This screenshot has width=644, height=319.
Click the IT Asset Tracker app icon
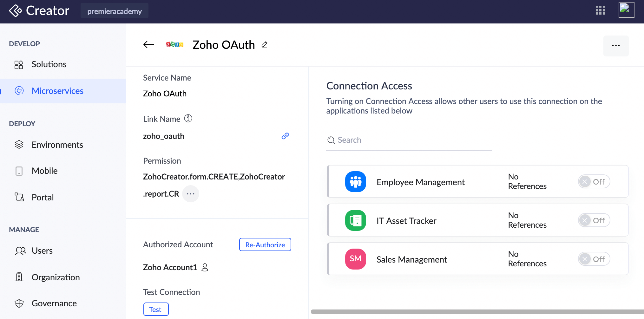pyautogui.click(x=355, y=220)
